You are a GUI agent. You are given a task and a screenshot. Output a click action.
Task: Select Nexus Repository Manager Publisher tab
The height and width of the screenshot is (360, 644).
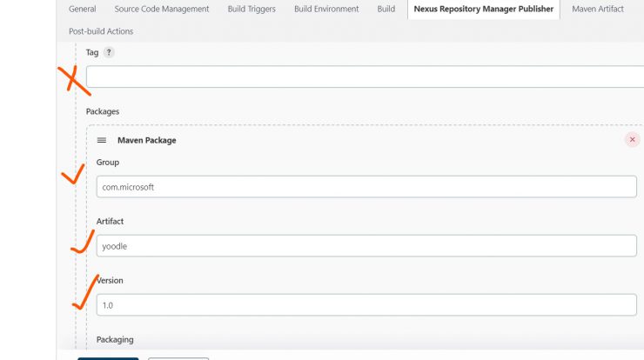click(x=483, y=9)
